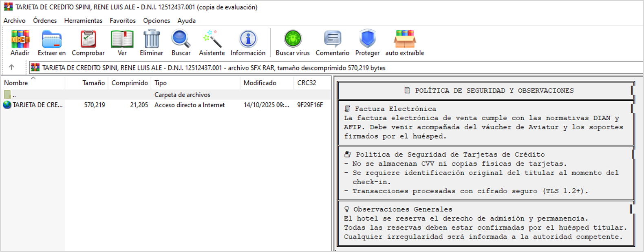
Task: Go up one folder level arrow
Action: (11, 67)
